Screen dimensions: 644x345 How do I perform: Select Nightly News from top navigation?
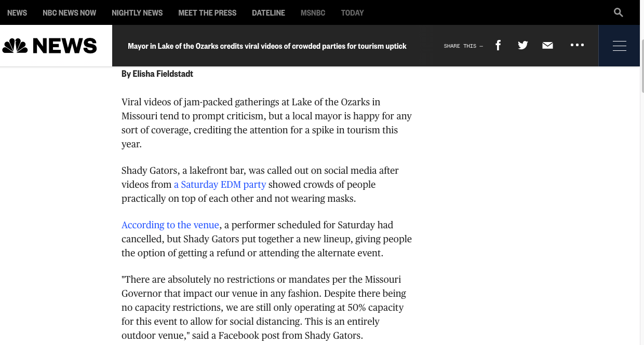click(x=137, y=12)
